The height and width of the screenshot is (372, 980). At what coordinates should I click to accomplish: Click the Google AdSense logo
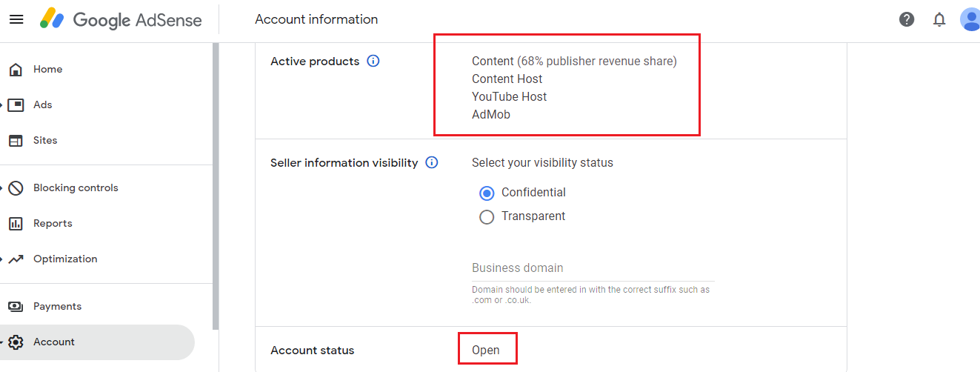[121, 20]
